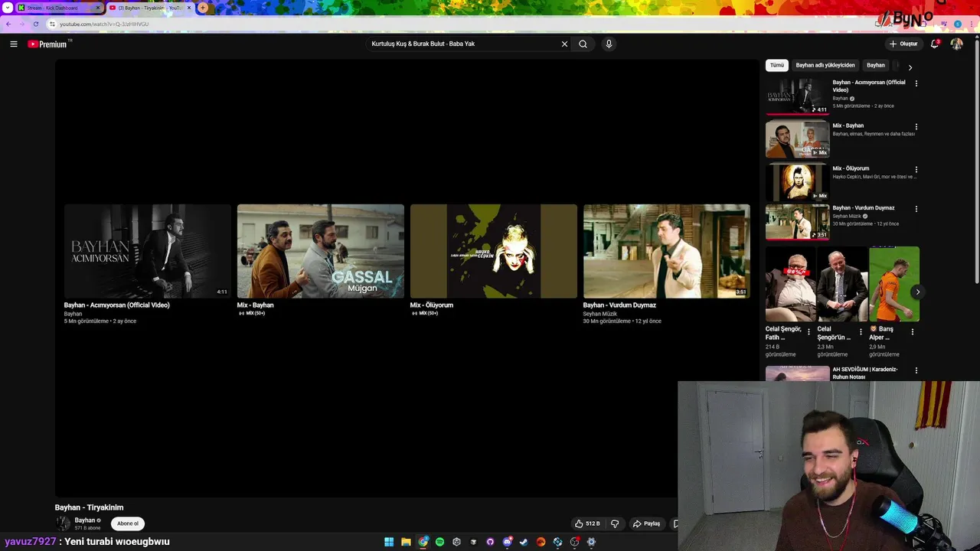Go back in browser history
Image resolution: width=980 pixels, height=551 pixels.
point(8,24)
